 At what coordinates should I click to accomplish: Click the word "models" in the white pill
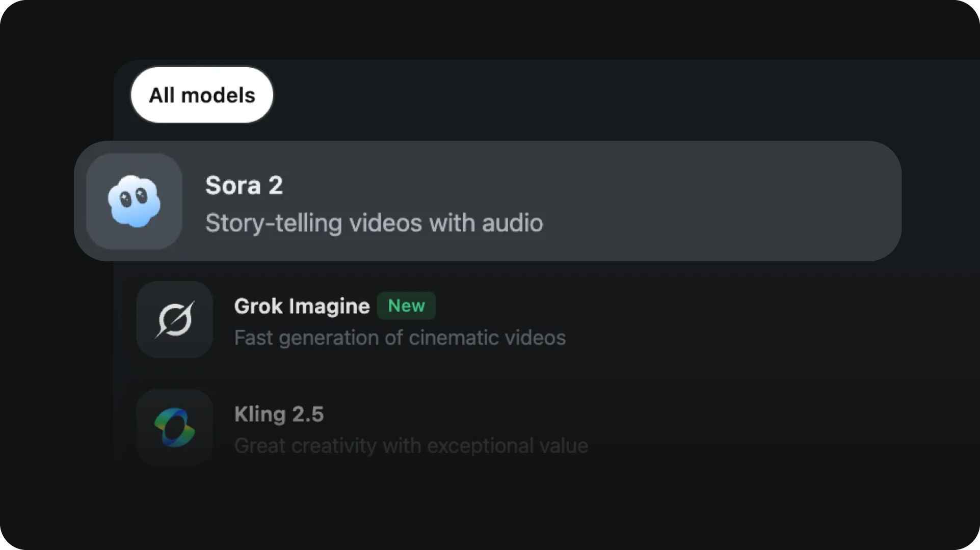[x=218, y=95]
